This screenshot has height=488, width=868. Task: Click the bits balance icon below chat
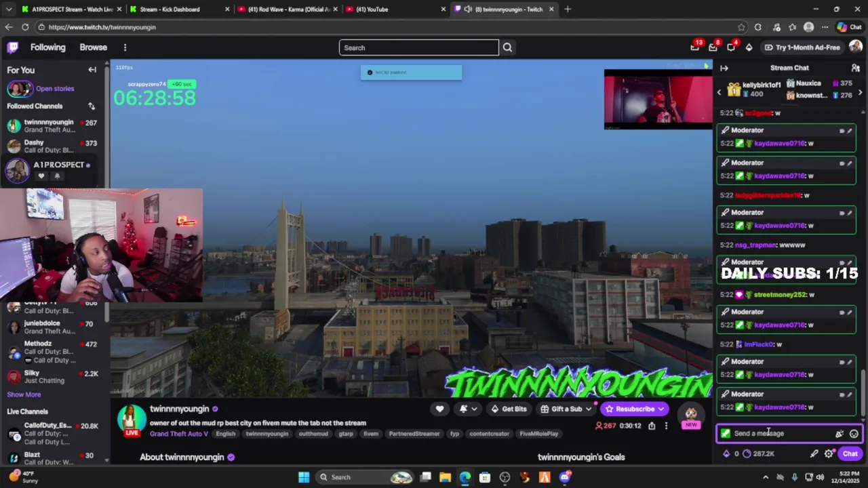(727, 454)
